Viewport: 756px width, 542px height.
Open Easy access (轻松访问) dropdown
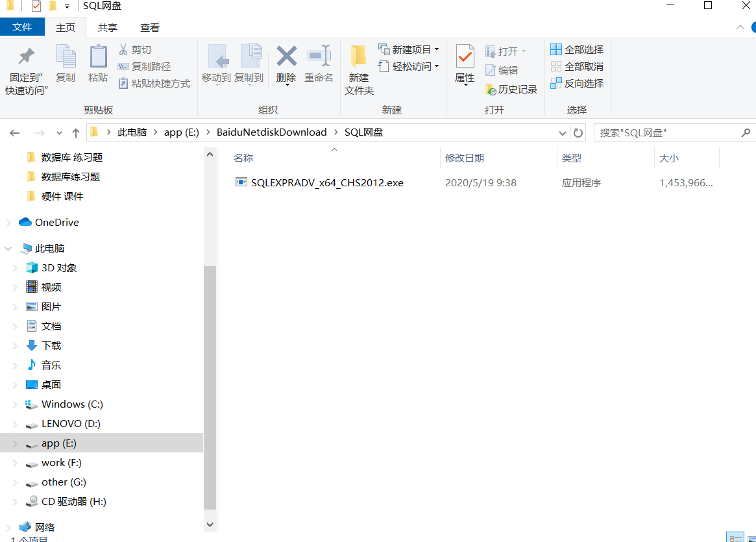409,66
